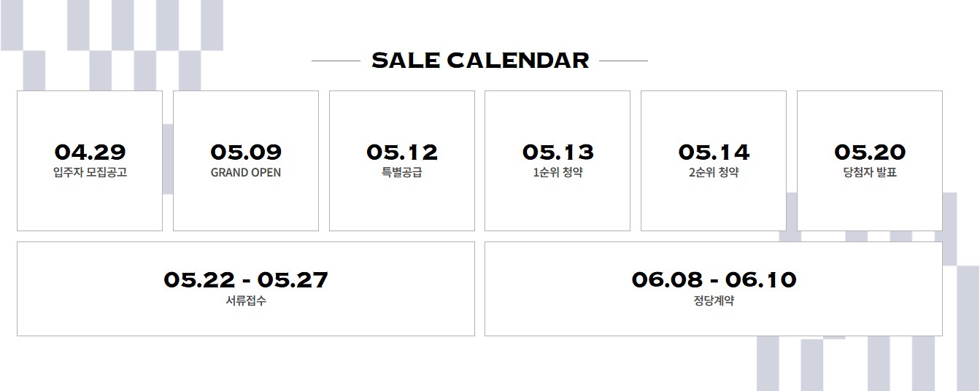The image size is (980, 391).
Task: Click the 당첨자 발표 label text
Action: (870, 173)
